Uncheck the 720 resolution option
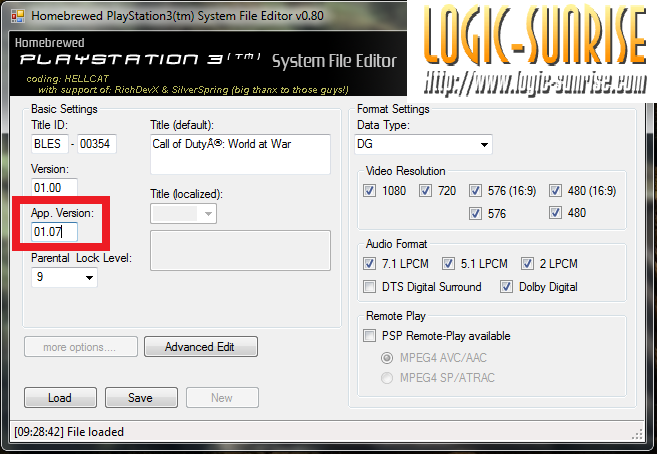Viewport: 657px width, 454px height. pos(425,191)
